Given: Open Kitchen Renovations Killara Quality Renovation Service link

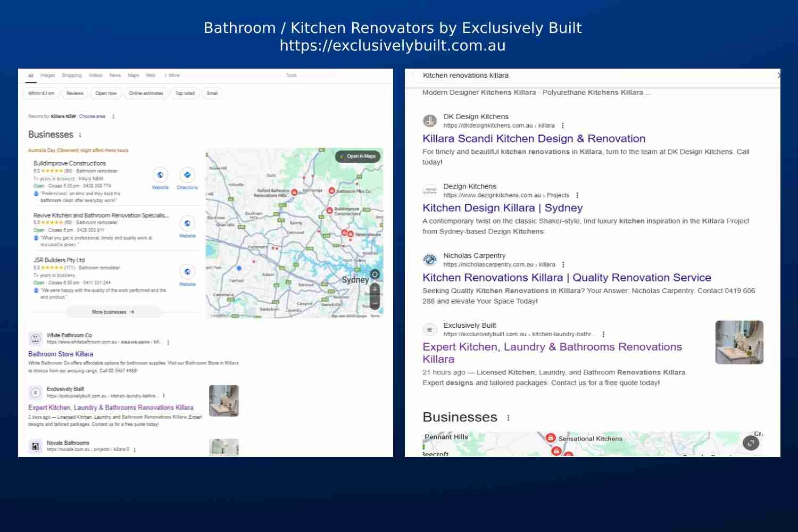Looking at the screenshot, I should coord(567,278).
